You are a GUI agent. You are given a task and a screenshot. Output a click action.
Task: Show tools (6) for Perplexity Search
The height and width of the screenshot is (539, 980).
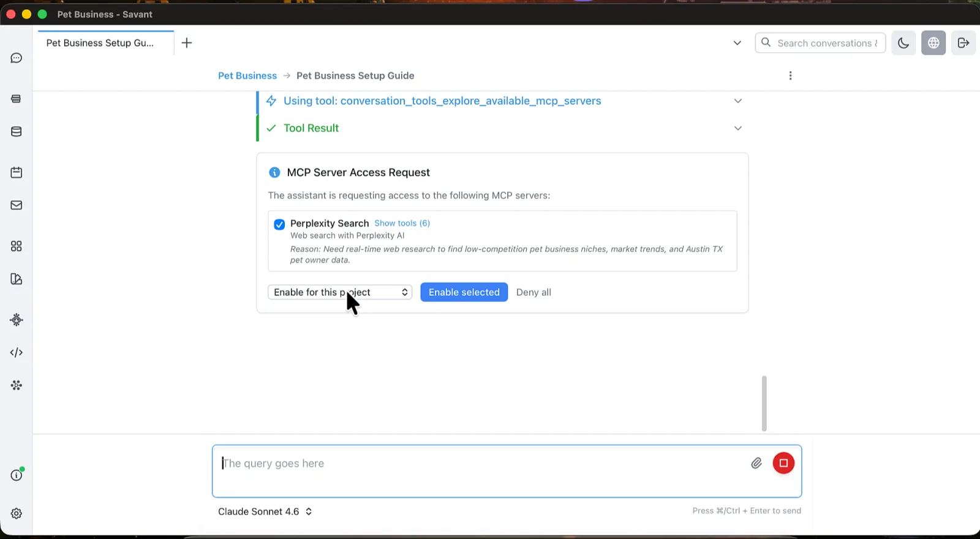click(x=402, y=224)
